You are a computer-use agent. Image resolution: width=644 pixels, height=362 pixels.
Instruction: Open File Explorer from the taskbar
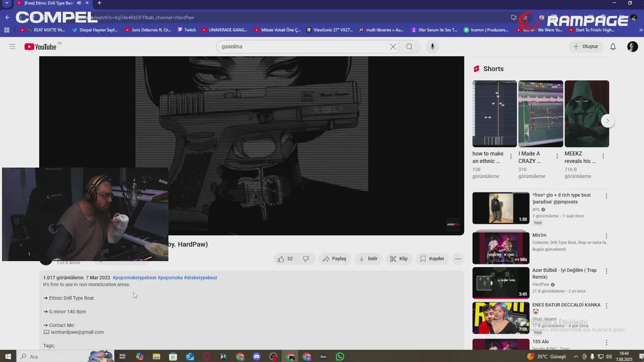(x=156, y=356)
